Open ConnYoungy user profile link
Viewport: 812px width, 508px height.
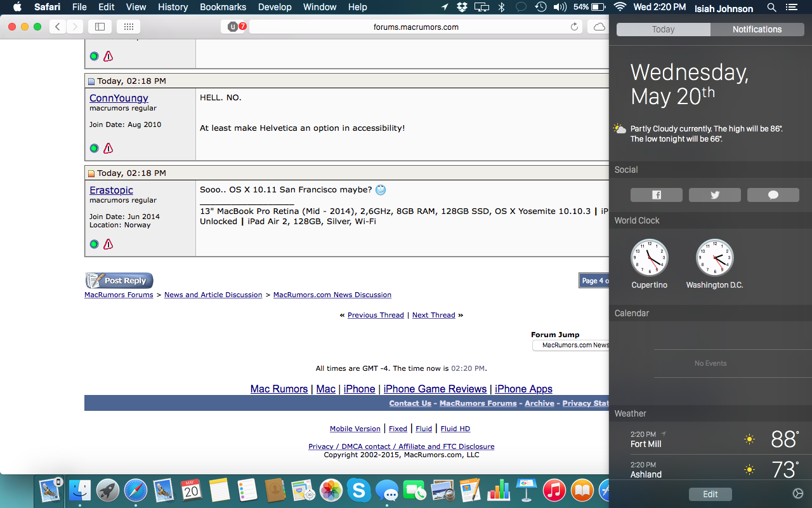point(119,98)
